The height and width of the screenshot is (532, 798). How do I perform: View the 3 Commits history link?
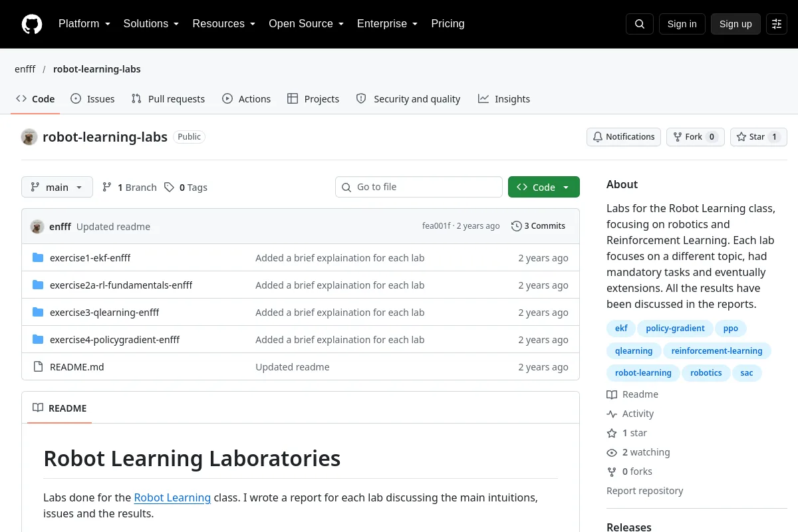point(539,226)
